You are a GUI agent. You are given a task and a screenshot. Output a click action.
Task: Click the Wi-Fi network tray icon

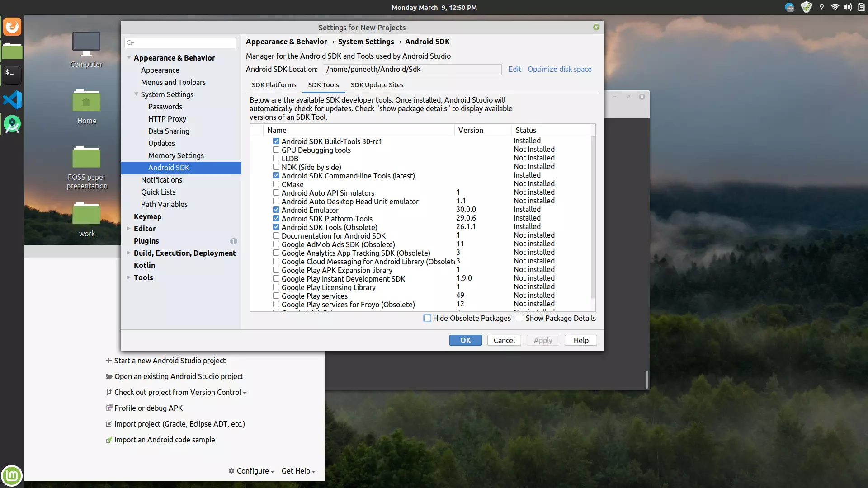pyautogui.click(x=835, y=7)
